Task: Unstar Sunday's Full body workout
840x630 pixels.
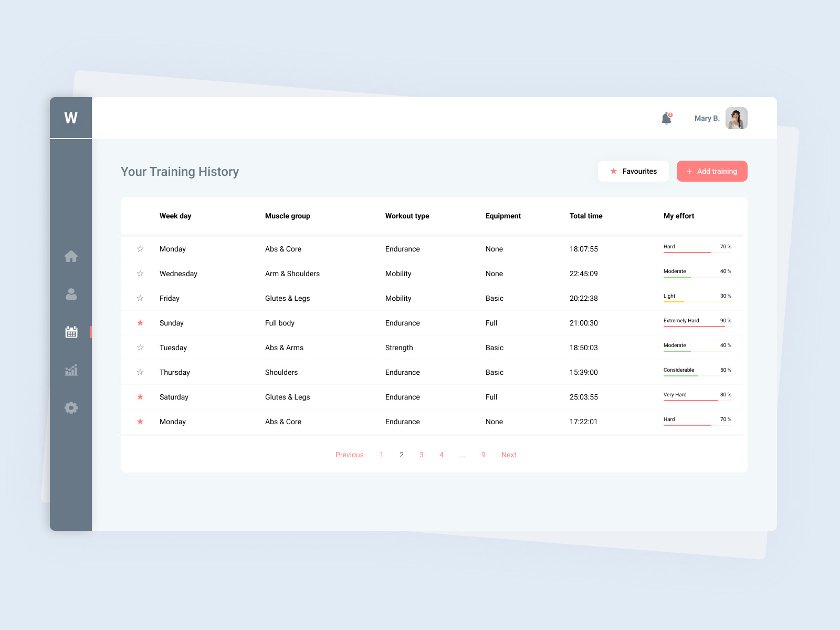Action: (x=140, y=323)
